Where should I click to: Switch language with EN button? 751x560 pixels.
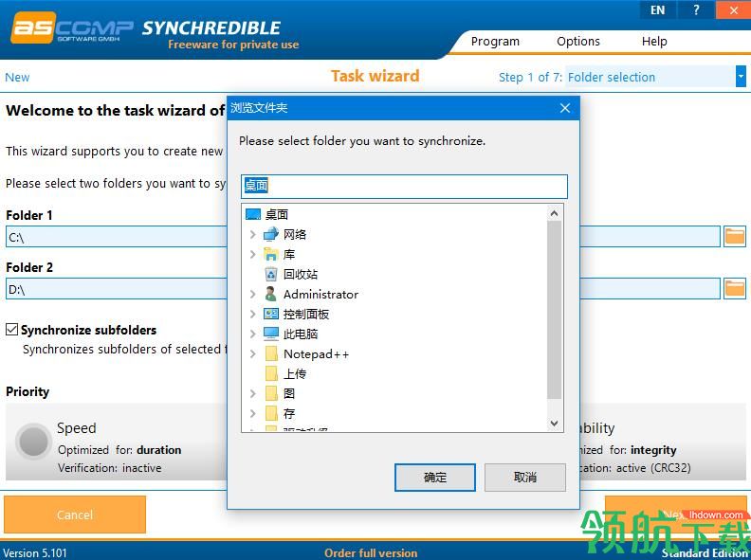pos(658,9)
